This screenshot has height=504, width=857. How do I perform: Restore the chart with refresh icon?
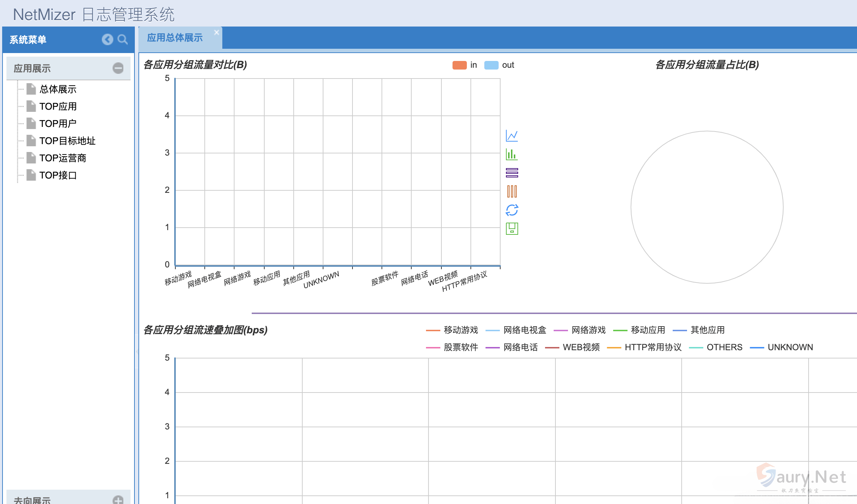[512, 210]
